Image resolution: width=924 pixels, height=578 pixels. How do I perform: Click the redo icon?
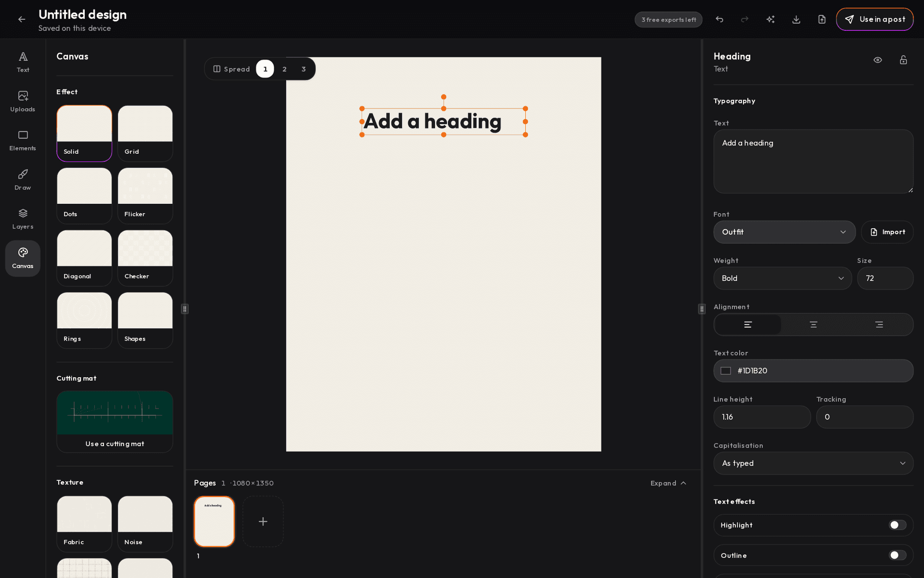pyautogui.click(x=745, y=19)
